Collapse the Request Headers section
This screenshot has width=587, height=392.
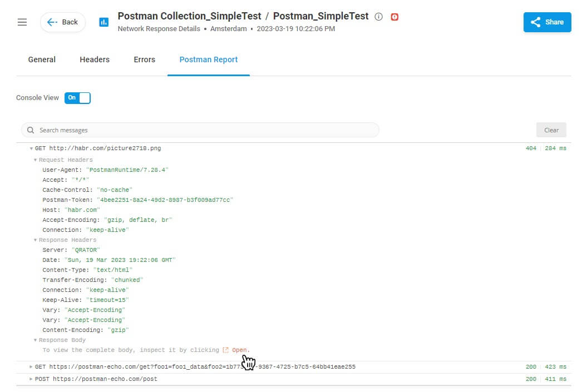[x=35, y=160]
